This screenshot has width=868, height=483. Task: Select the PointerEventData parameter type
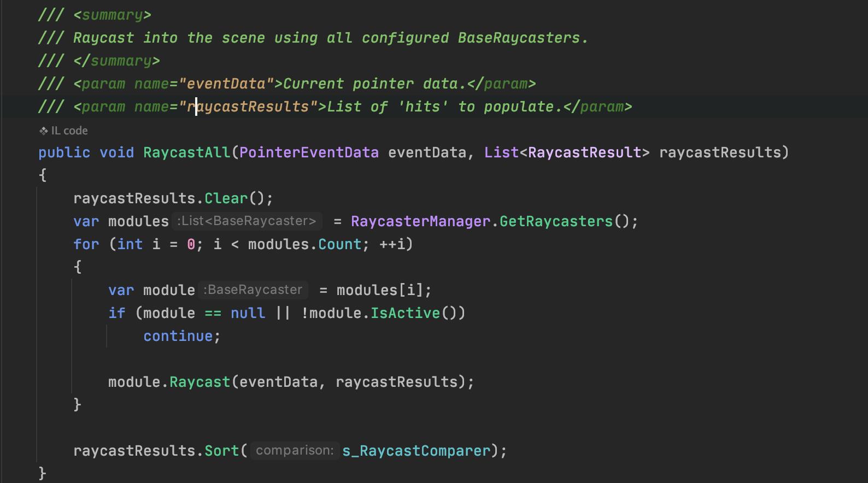309,152
